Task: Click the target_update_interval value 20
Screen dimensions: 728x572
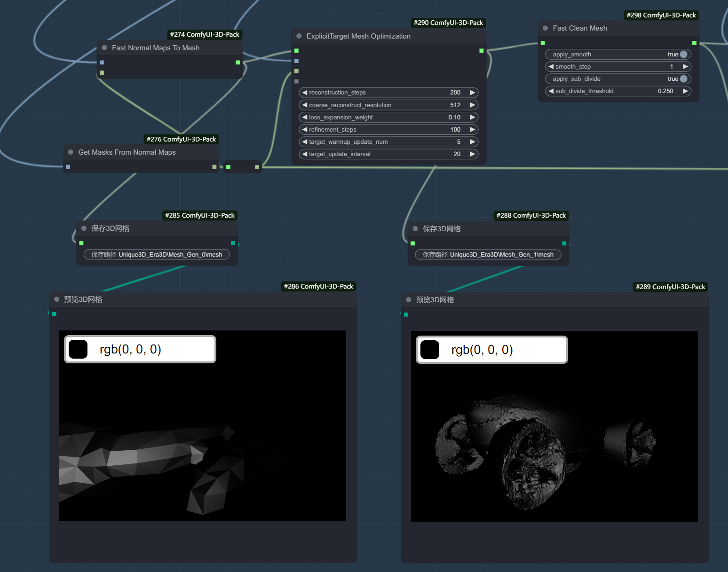Action: coord(457,154)
